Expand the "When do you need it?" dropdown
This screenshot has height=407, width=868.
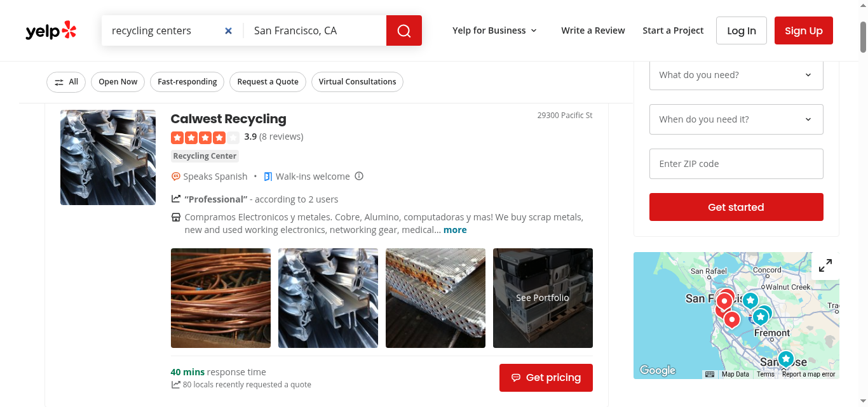[736, 119]
